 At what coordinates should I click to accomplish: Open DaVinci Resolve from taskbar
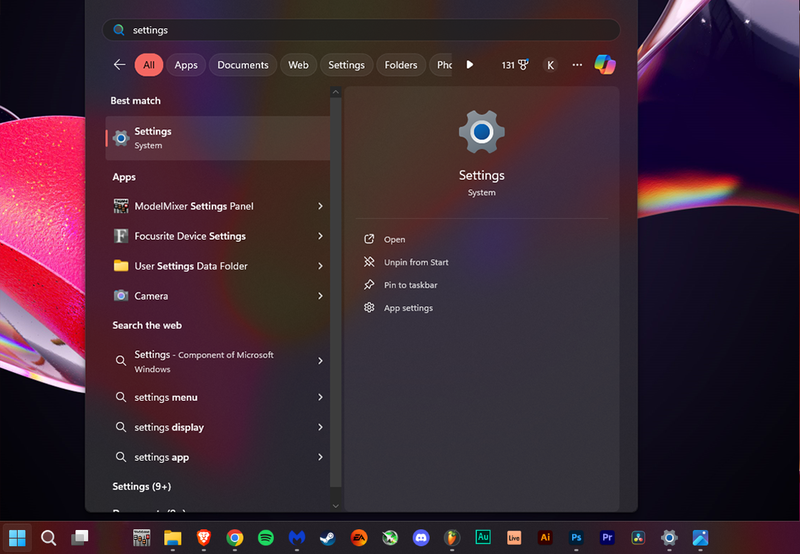tap(638, 537)
